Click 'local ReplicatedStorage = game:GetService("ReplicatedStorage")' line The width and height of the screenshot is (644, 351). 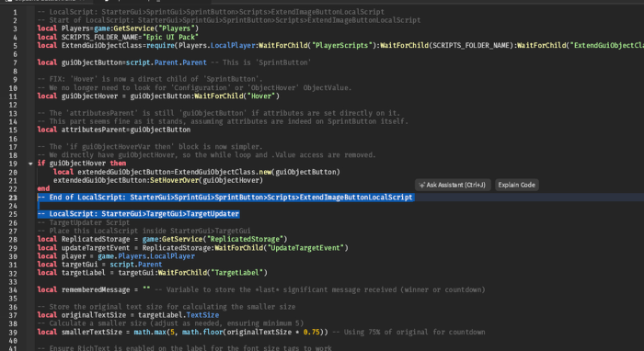click(162, 239)
